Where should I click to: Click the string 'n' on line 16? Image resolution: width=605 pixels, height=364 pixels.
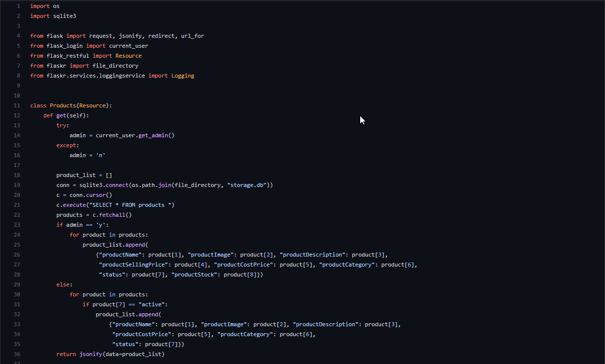point(101,155)
